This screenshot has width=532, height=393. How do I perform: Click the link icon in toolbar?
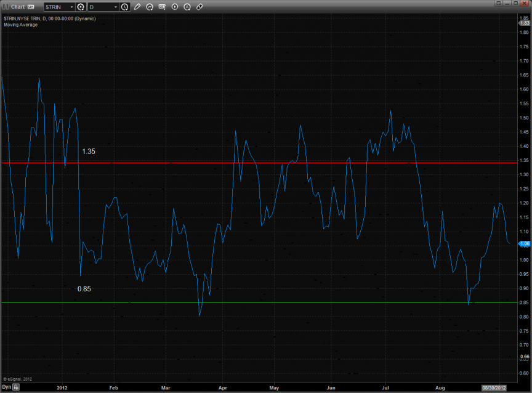coord(199,7)
